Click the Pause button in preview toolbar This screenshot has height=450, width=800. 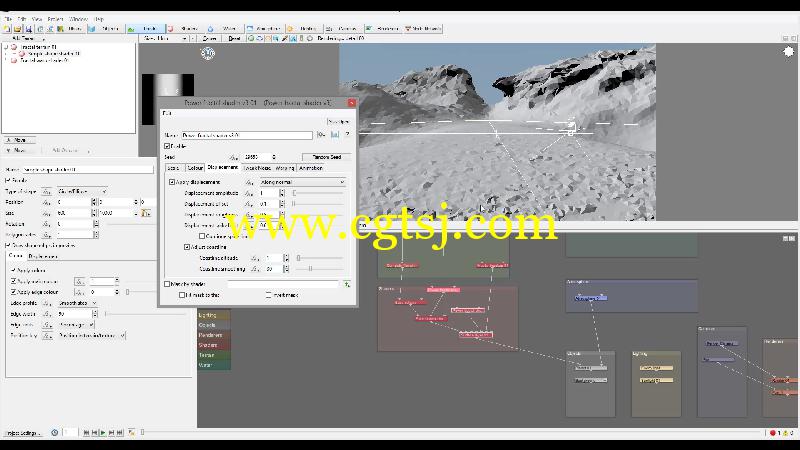pos(210,38)
